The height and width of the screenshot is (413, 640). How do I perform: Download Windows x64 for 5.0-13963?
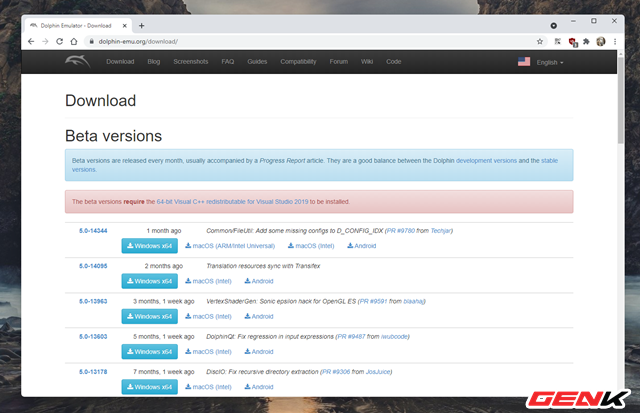click(x=149, y=316)
